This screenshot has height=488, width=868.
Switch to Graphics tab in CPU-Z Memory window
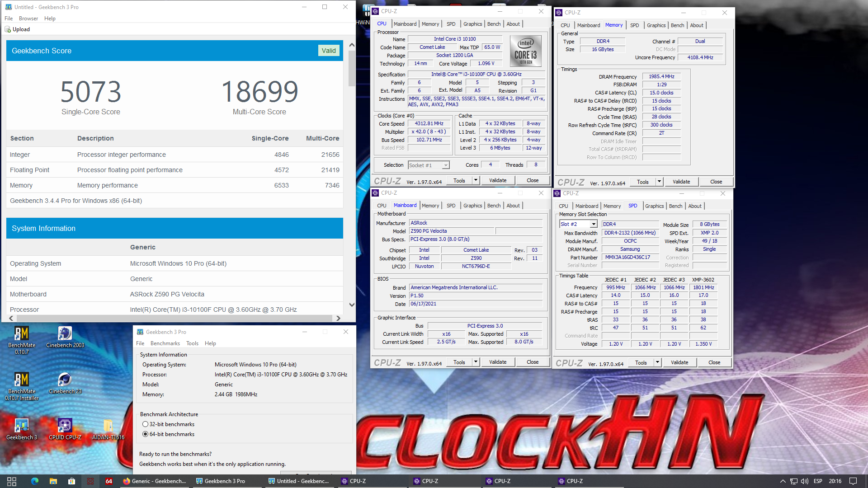656,25
